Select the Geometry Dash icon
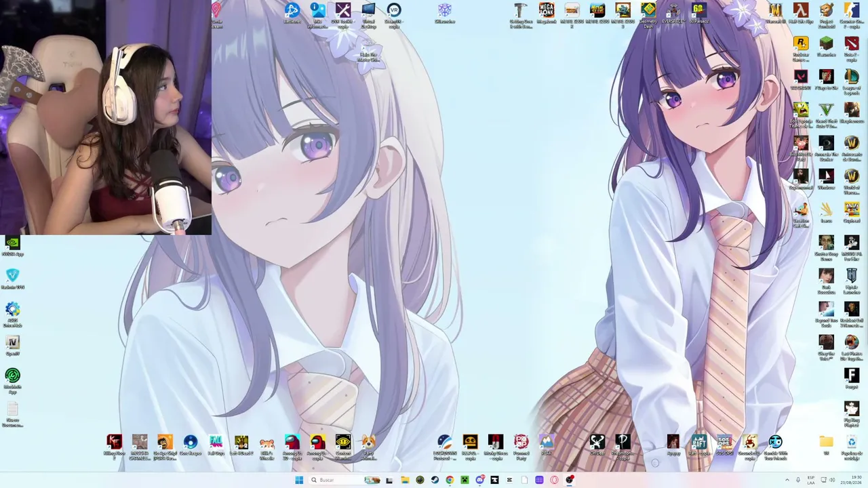This screenshot has width=868, height=488. point(648,16)
